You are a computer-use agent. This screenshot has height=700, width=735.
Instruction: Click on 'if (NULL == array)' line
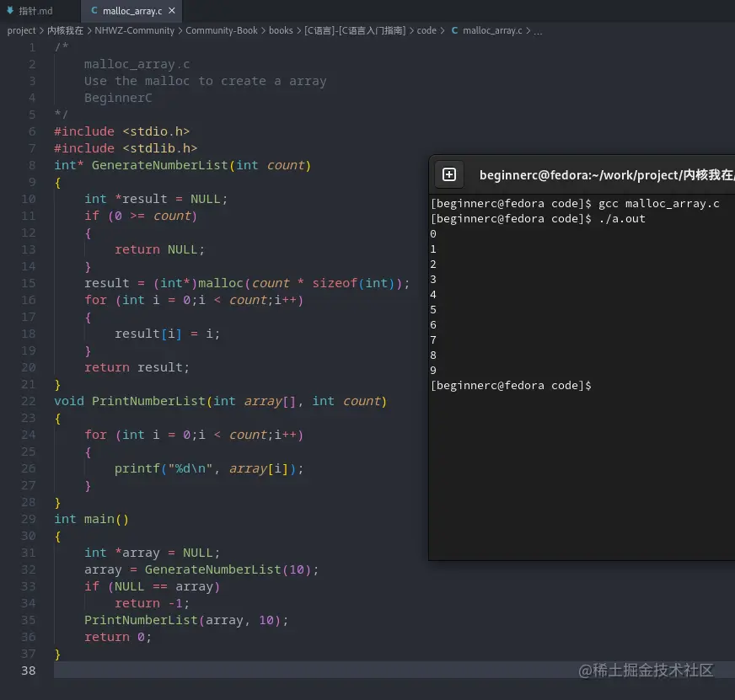[x=152, y=586]
